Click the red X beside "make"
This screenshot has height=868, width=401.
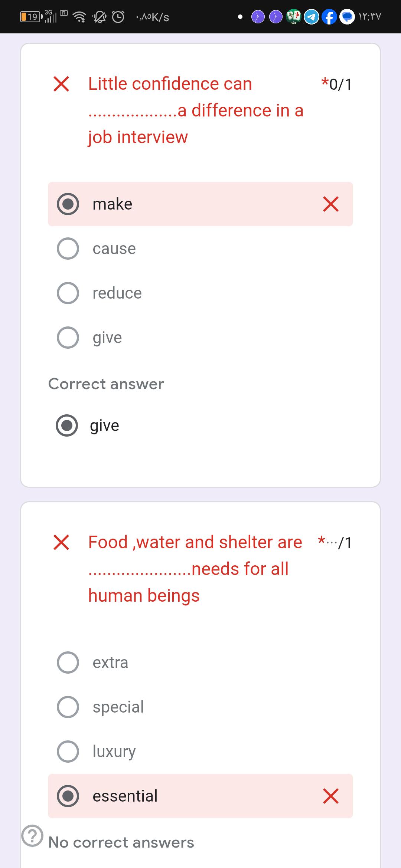click(330, 204)
